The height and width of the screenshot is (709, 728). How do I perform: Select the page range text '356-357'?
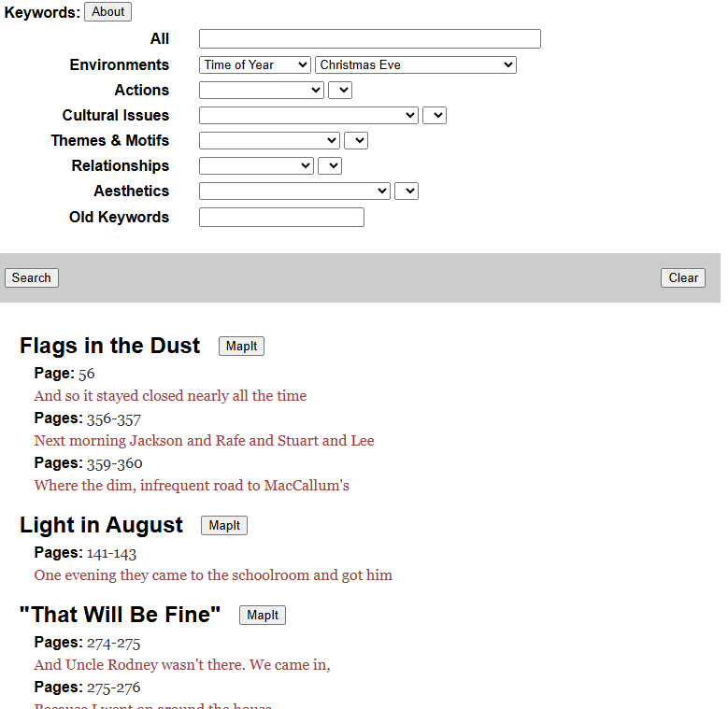coord(114,419)
